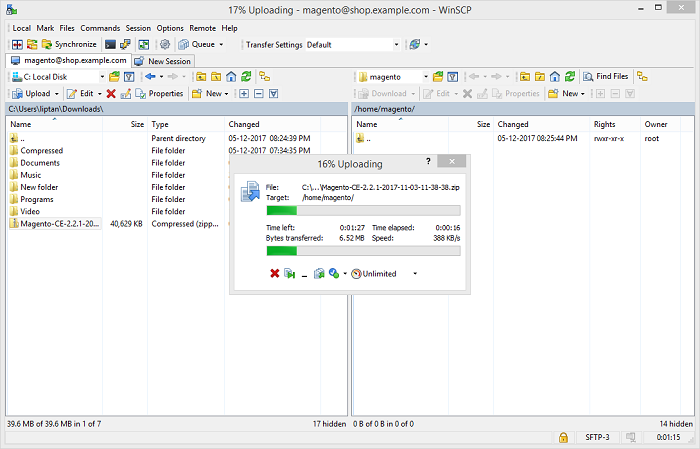Minimize upload dialog with dash icon

[x=304, y=274]
